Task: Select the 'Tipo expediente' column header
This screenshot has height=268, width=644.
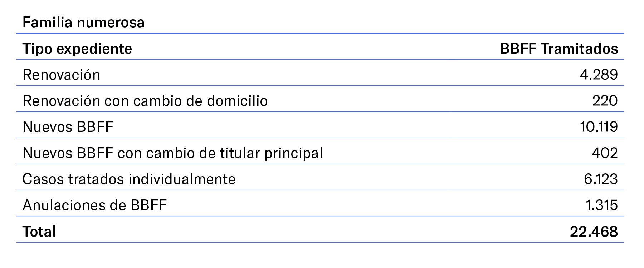Action: pyautogui.click(x=77, y=49)
